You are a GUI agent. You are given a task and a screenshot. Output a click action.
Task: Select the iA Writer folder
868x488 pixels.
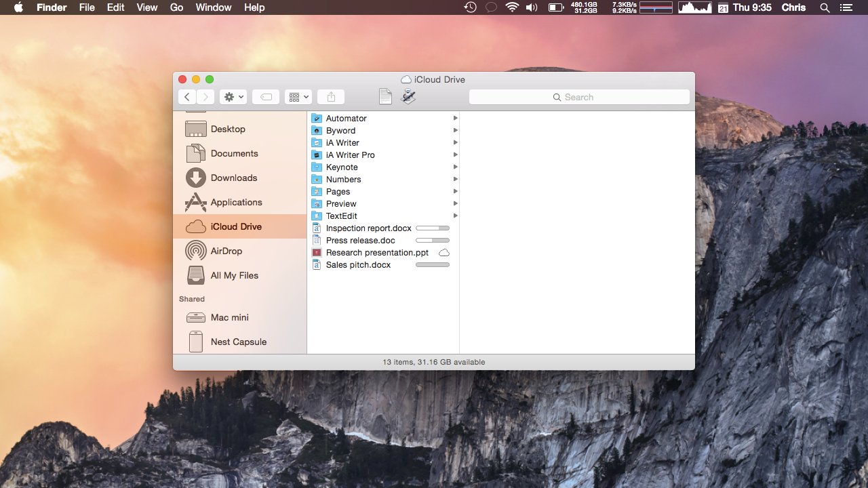click(x=383, y=142)
